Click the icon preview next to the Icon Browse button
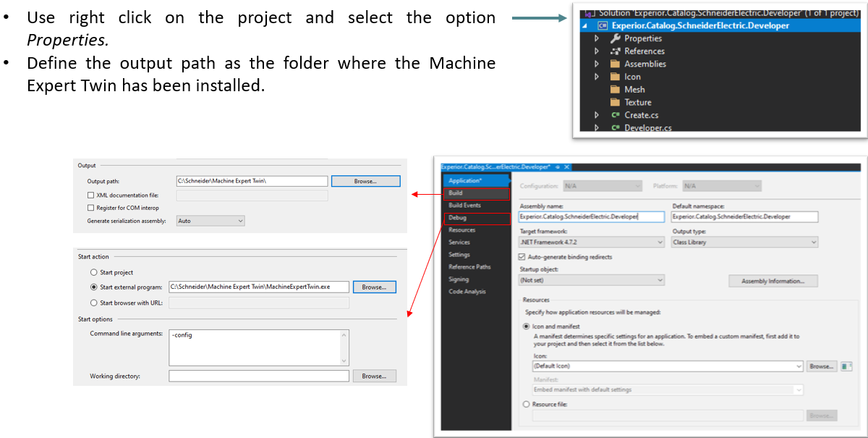The height and width of the screenshot is (438, 868). 845,366
